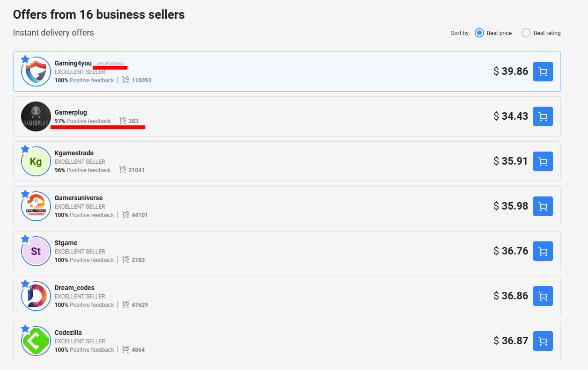Viewport: 588px width, 370px height.
Task: Open Gaming4you seller avatar
Action: coord(36,72)
